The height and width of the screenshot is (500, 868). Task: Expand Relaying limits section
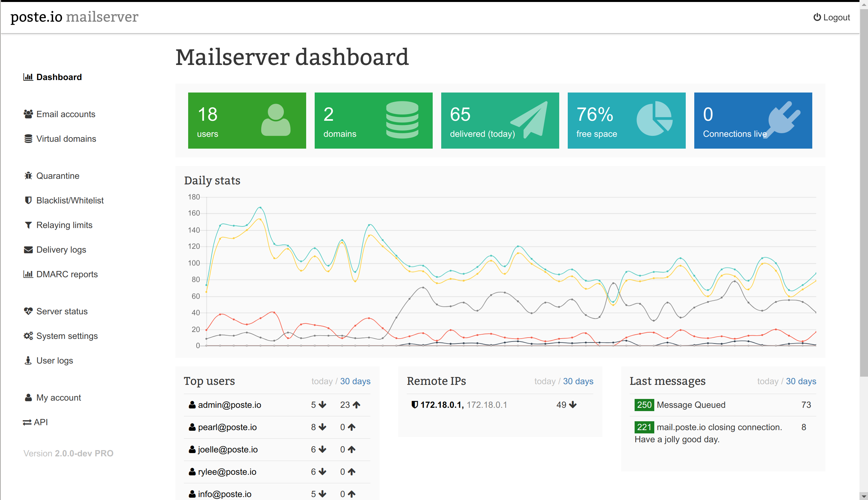click(x=64, y=225)
